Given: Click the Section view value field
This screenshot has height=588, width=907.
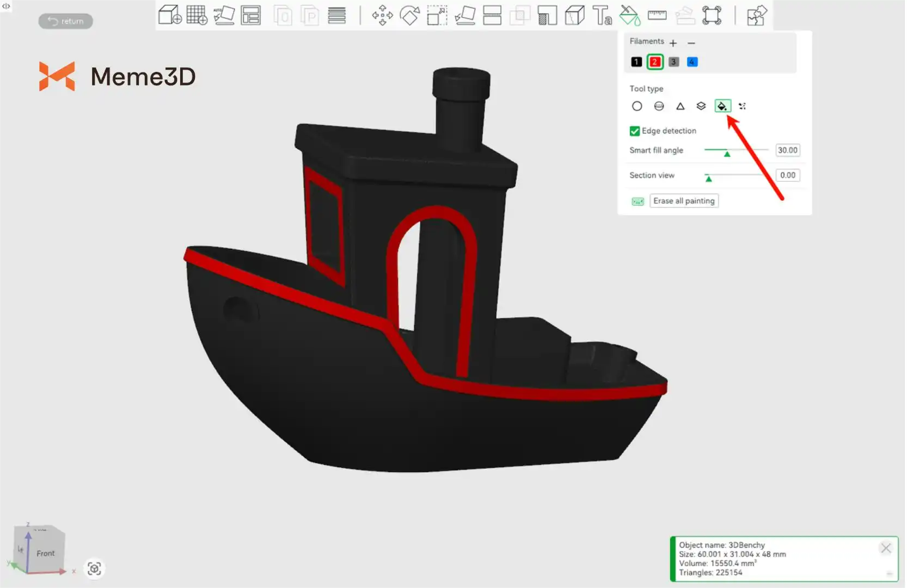Looking at the screenshot, I should pos(787,175).
